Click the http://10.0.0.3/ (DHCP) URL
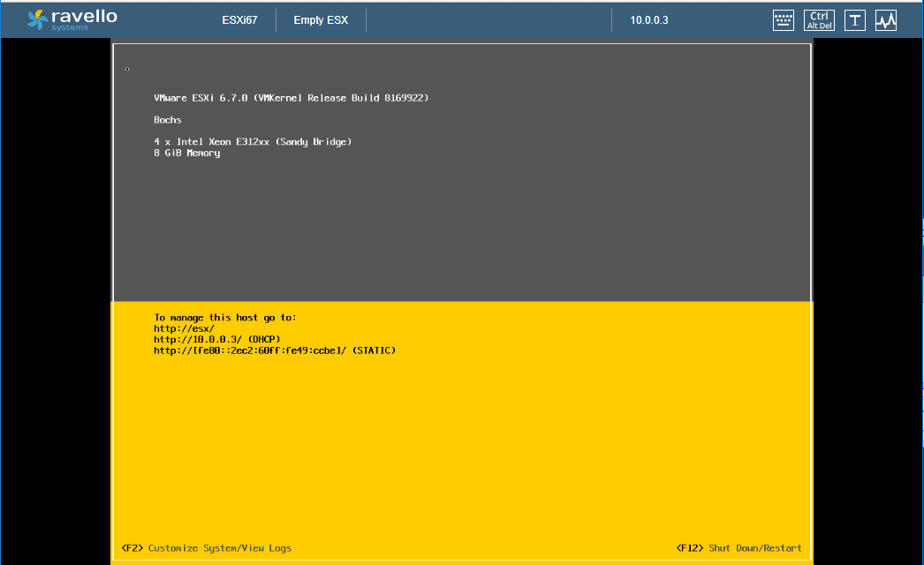The width and height of the screenshot is (924, 565). 216,339
